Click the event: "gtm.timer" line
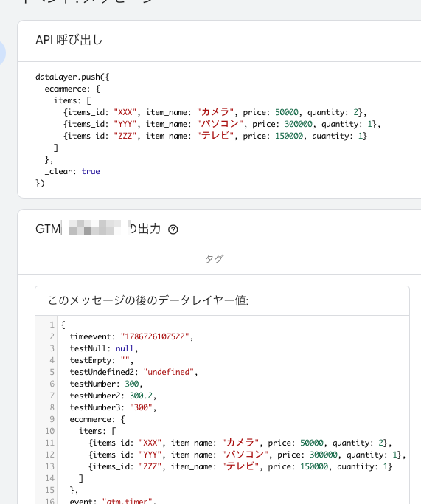Viewport: 421px width, 504px height. pos(113,501)
